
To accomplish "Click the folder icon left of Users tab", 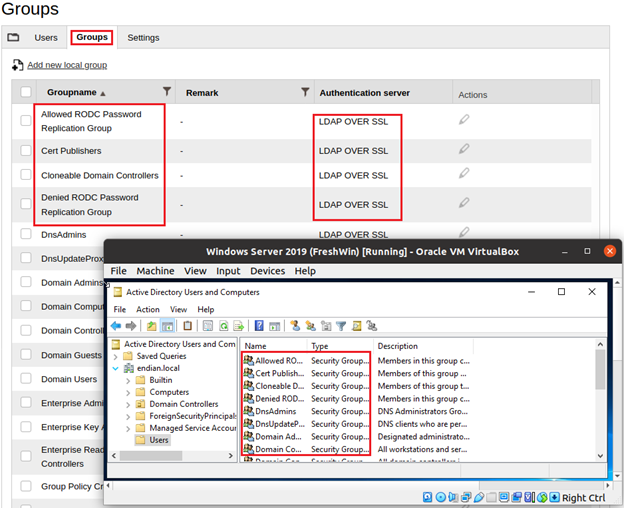I will click(13, 37).
